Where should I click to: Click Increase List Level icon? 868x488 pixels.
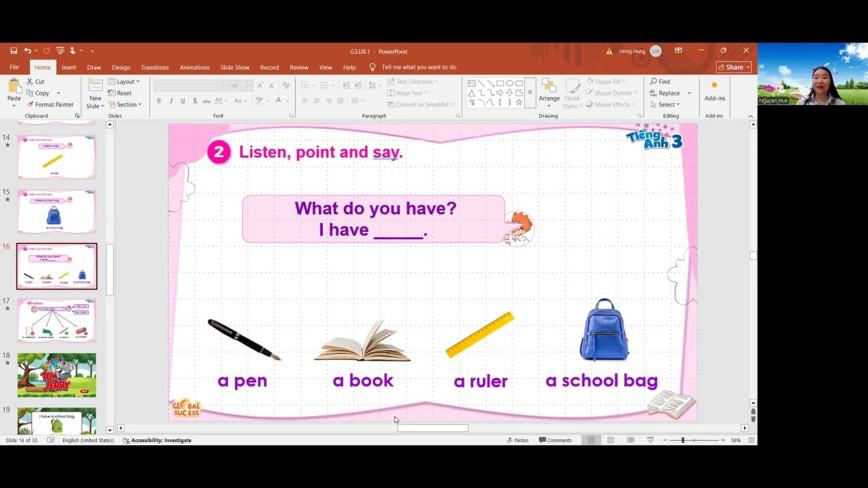pyautogui.click(x=358, y=85)
